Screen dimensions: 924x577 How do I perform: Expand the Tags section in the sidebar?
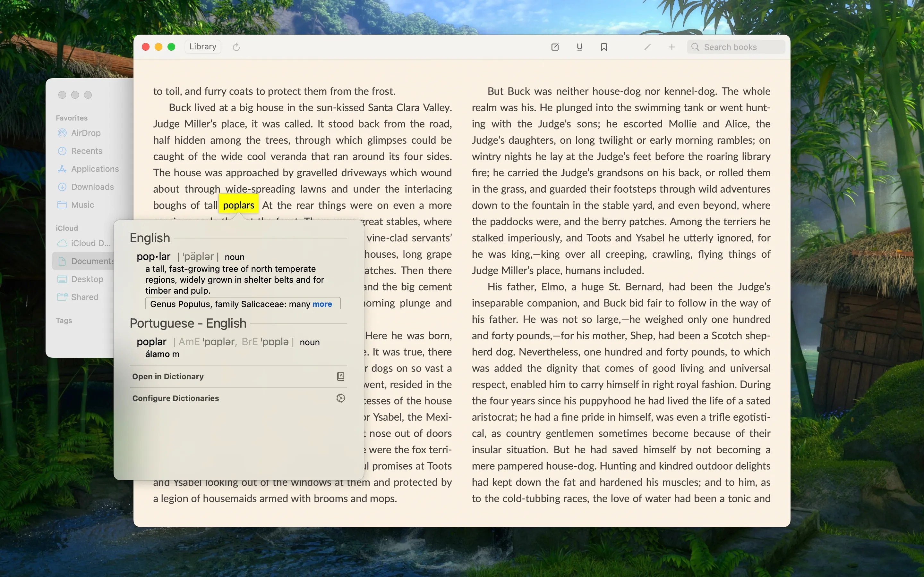(64, 321)
